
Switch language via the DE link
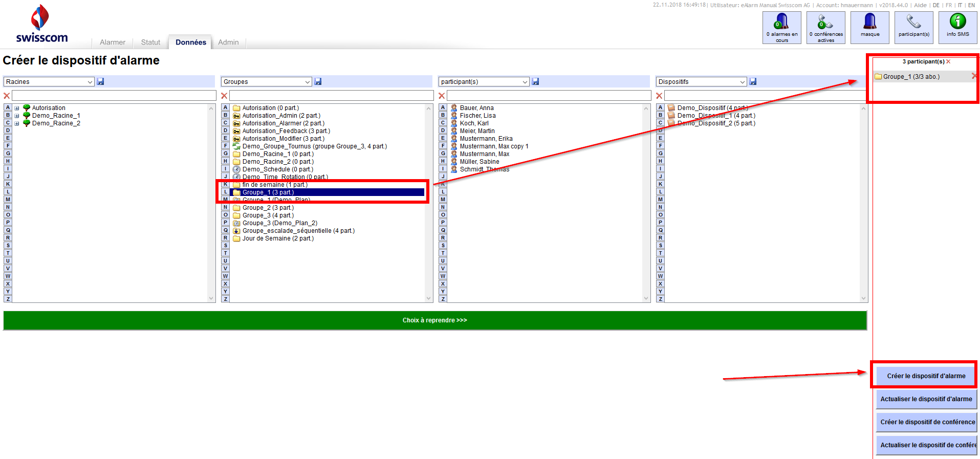point(936,5)
